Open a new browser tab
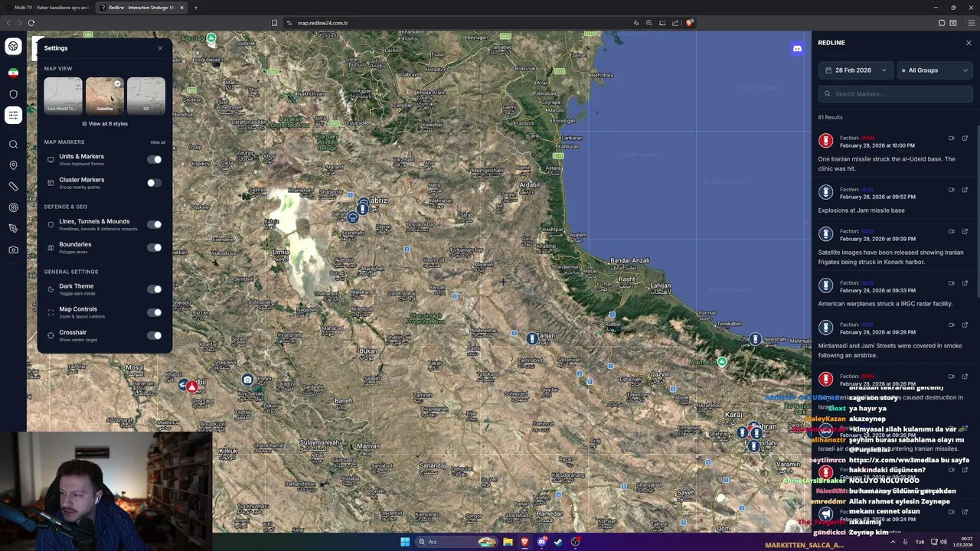 click(196, 8)
